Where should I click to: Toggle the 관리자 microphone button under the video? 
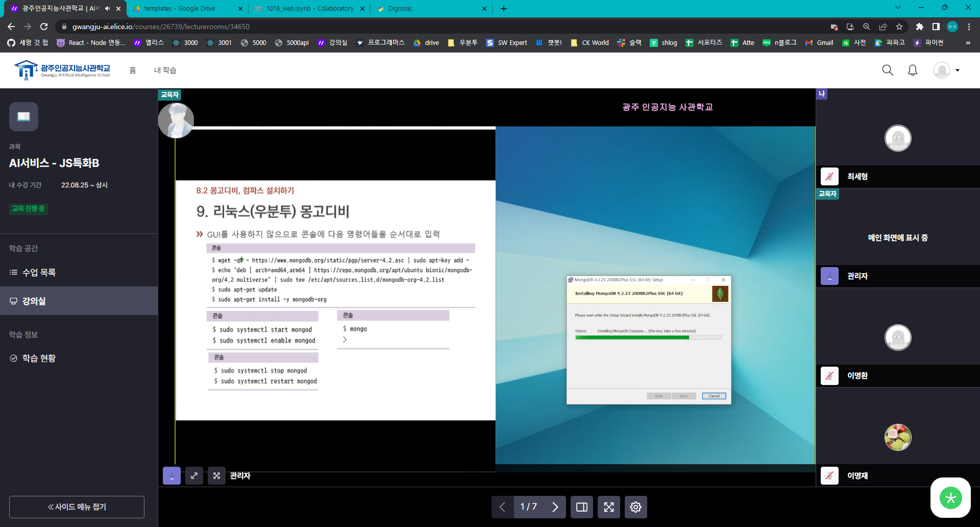pos(171,475)
